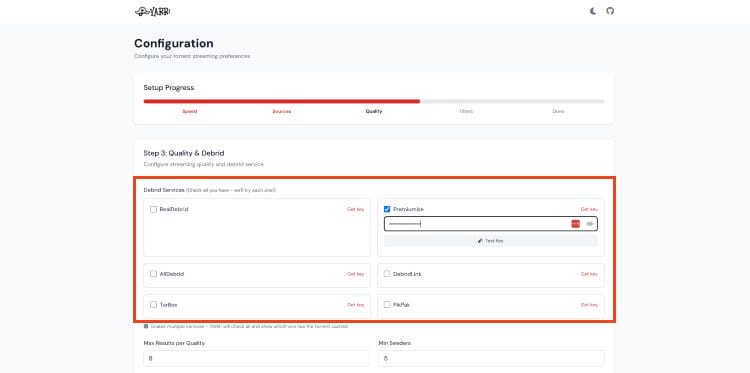Open the GitHub repository icon
This screenshot has height=373, width=750.
[x=610, y=11]
